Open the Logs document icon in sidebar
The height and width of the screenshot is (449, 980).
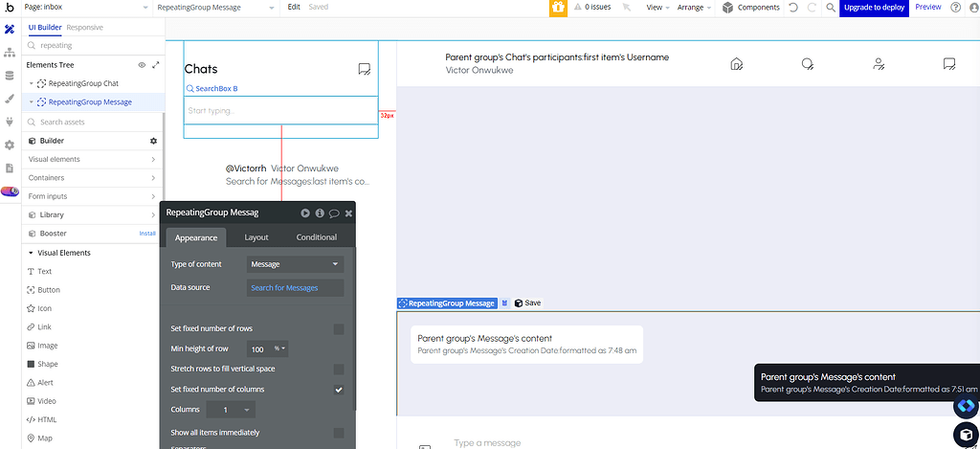(x=10, y=168)
